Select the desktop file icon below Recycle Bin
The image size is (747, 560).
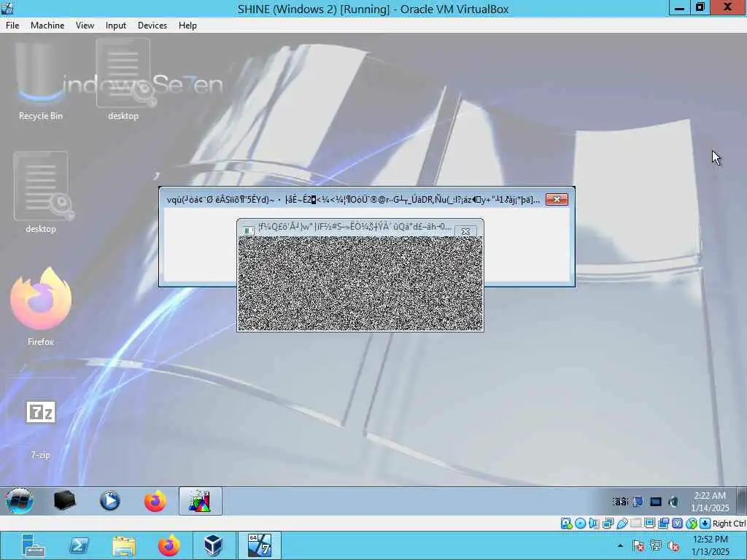click(x=41, y=192)
